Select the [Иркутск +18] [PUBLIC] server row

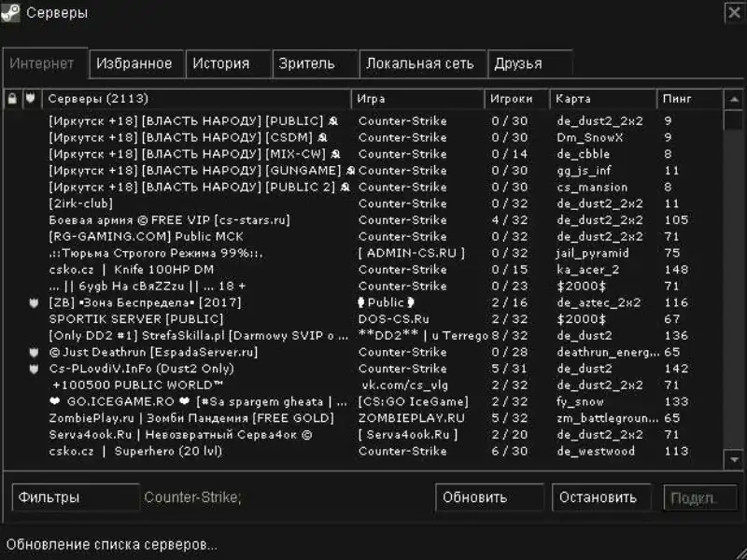click(363, 121)
